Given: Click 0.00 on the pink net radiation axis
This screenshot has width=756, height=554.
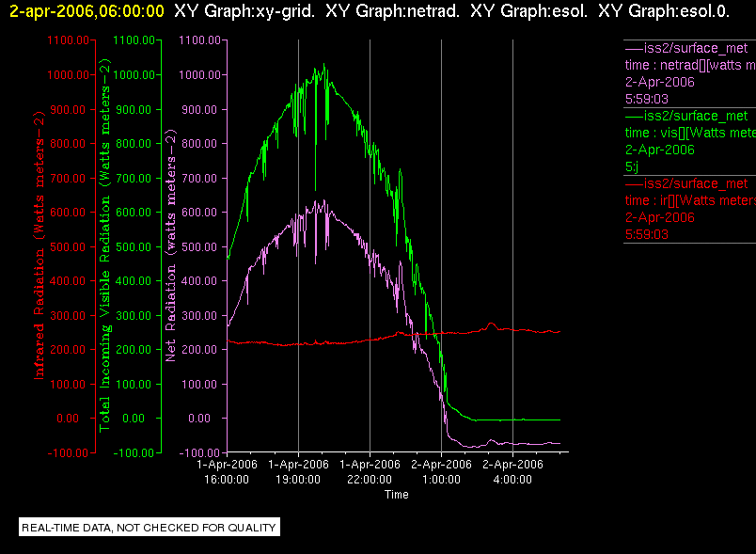Looking at the screenshot, I should [x=199, y=418].
